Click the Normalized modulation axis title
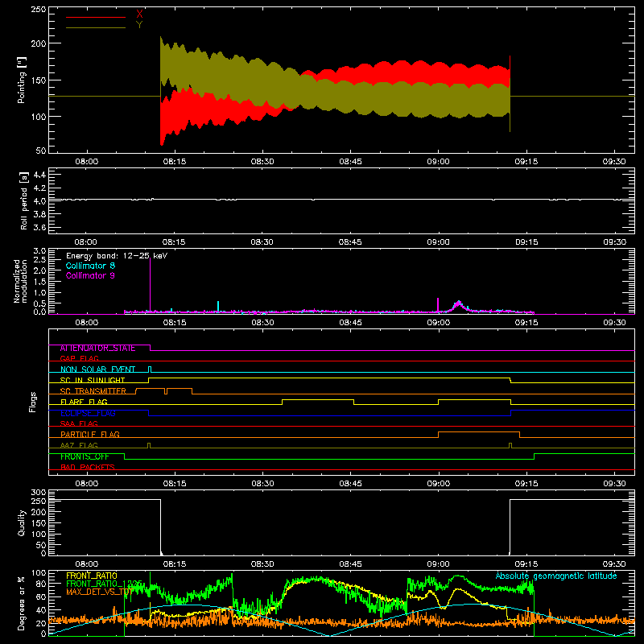Screen dimensions: 644x644 coord(21,281)
